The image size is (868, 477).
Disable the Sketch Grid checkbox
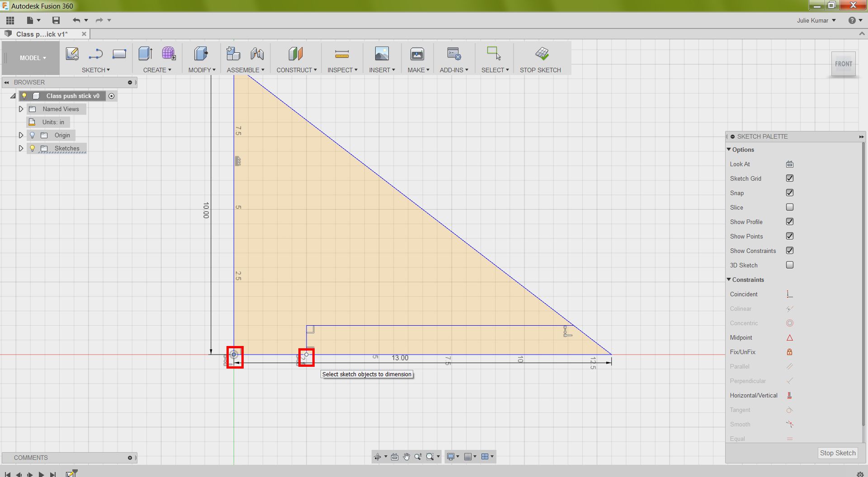pos(789,178)
